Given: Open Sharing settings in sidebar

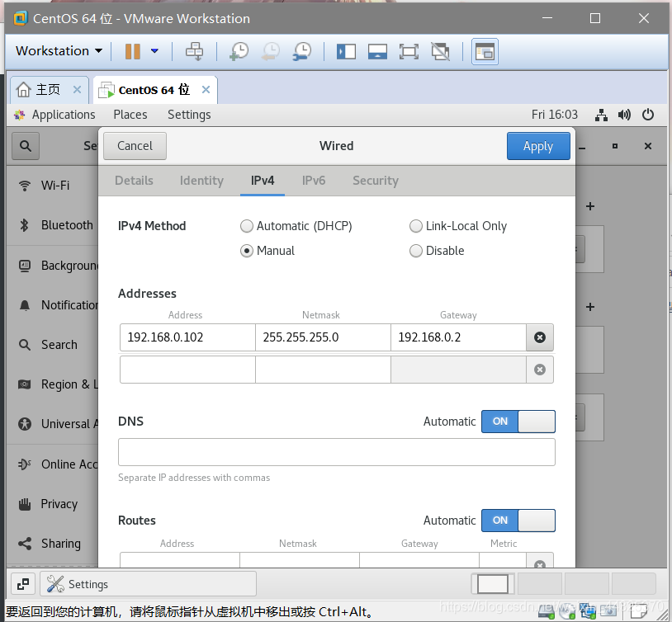Looking at the screenshot, I should [52, 544].
